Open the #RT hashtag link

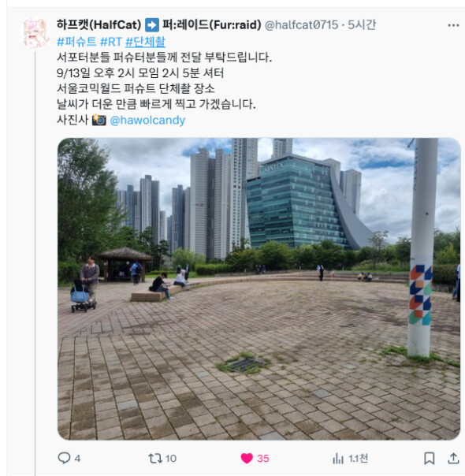pos(111,42)
